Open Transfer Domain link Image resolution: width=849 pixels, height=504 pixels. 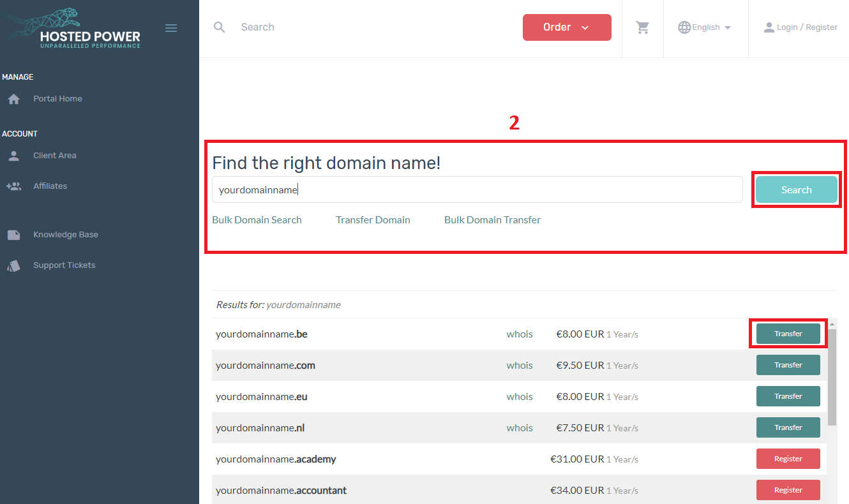click(x=373, y=220)
